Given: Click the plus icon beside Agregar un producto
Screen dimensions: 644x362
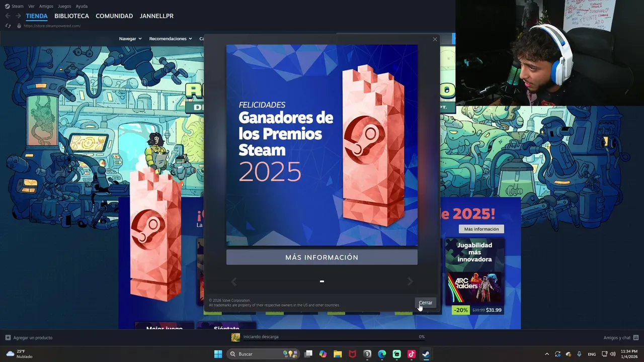Looking at the screenshot, I should tap(8, 337).
